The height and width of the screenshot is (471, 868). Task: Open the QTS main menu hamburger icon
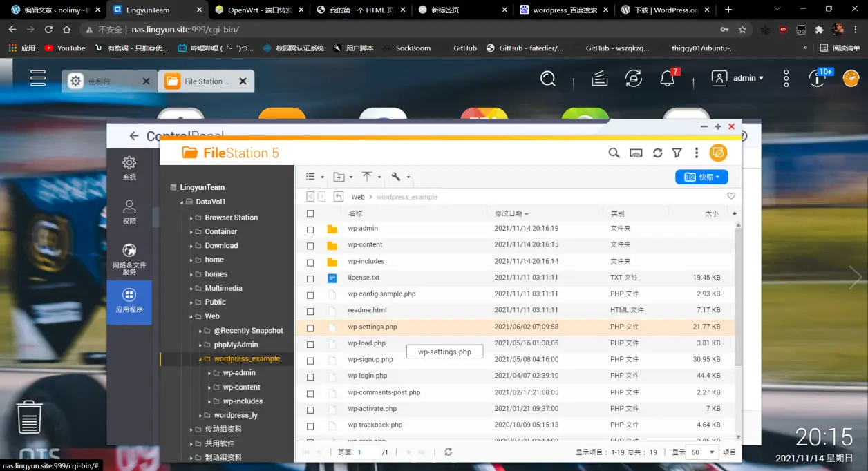pos(38,78)
